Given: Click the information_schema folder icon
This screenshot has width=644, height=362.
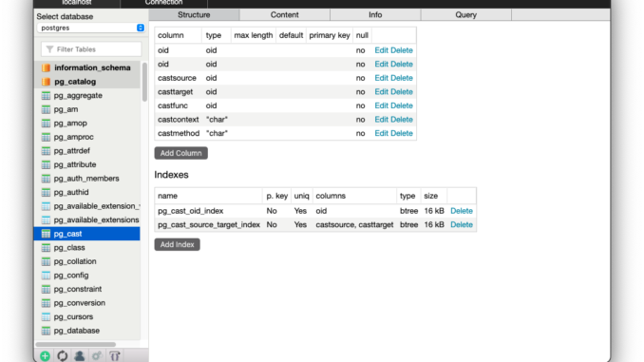Looking at the screenshot, I should [46, 67].
